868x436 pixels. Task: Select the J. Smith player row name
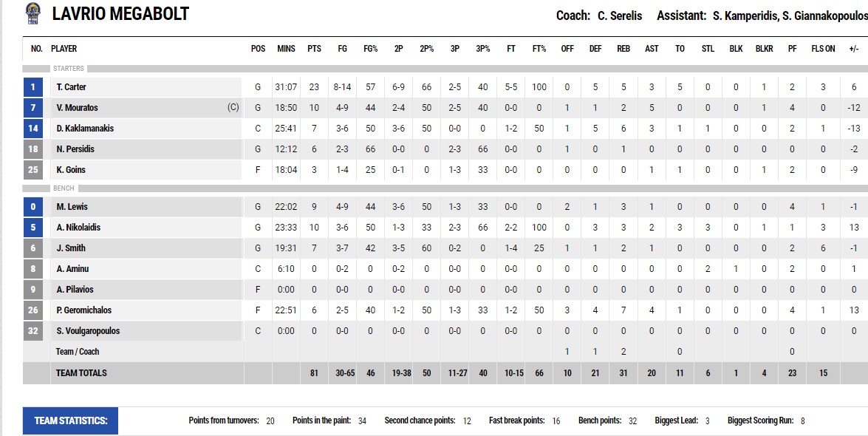point(71,248)
